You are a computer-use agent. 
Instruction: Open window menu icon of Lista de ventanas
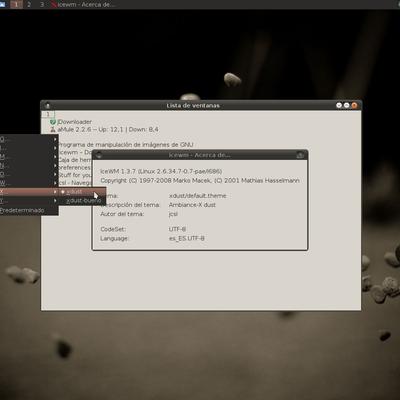(x=47, y=106)
